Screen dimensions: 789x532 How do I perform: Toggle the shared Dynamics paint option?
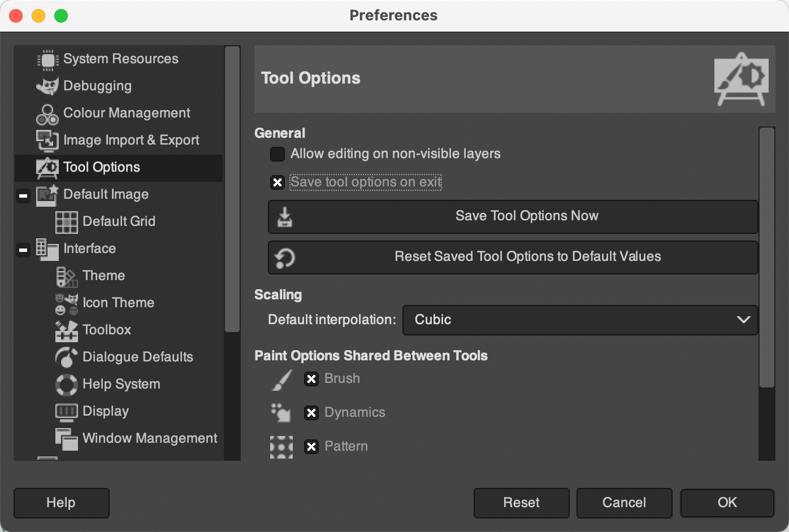pos(311,413)
